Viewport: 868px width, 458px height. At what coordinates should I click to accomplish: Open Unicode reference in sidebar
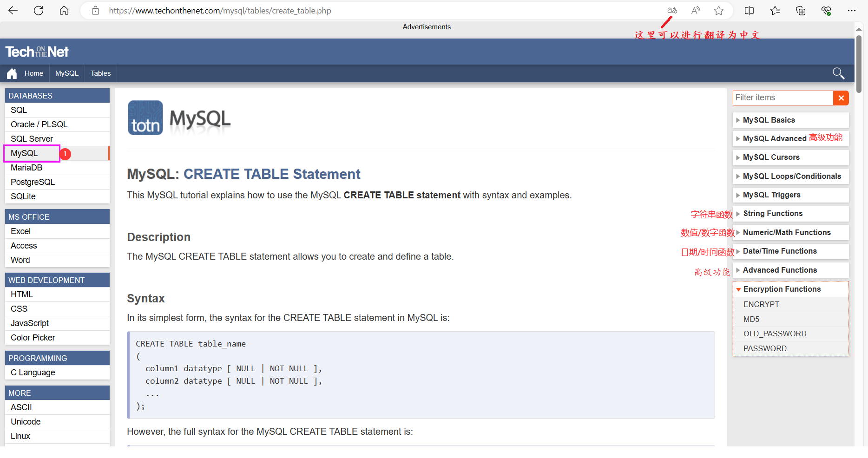(57, 422)
